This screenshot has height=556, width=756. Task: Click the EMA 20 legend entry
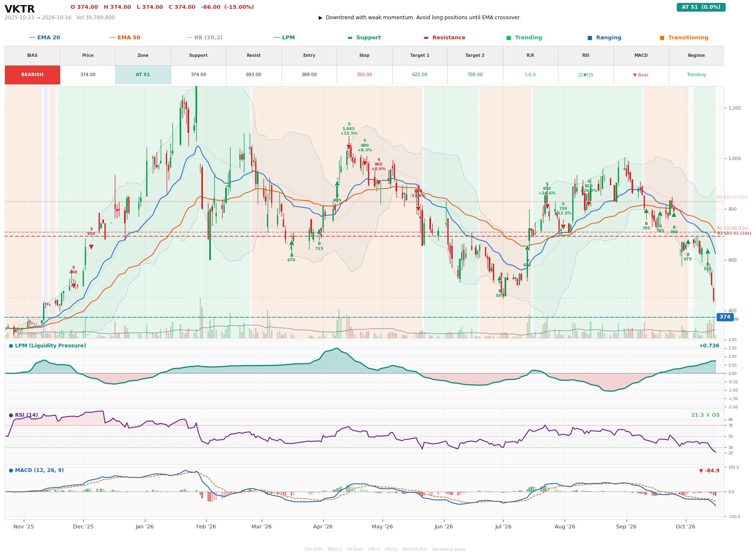click(44, 38)
